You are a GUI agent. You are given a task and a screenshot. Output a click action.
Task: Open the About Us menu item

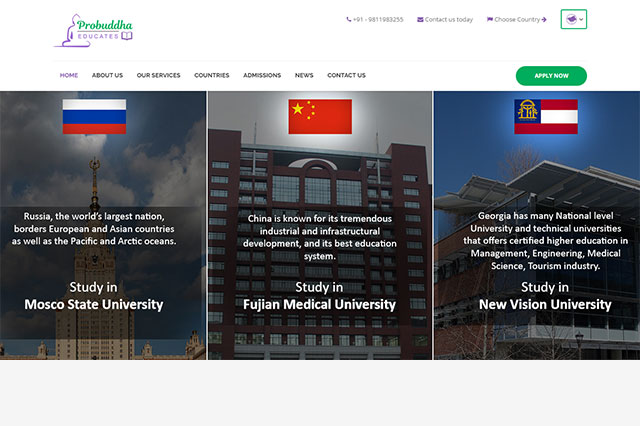107,75
